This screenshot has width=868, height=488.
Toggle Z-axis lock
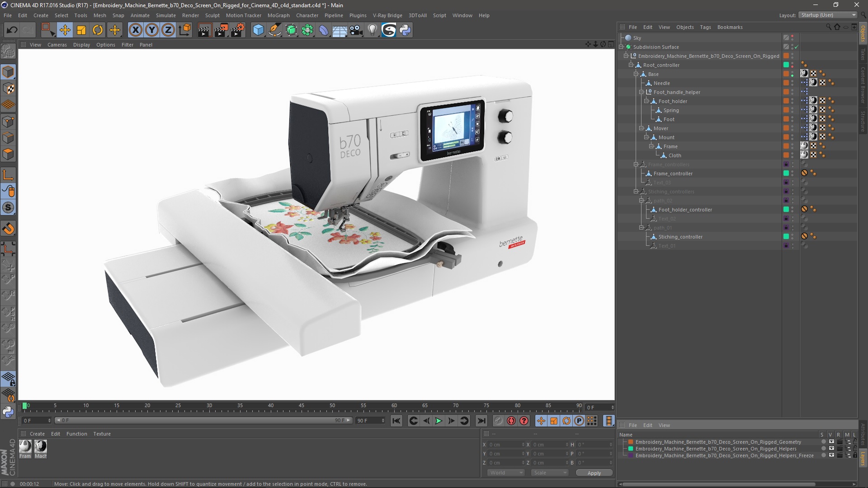168,30
